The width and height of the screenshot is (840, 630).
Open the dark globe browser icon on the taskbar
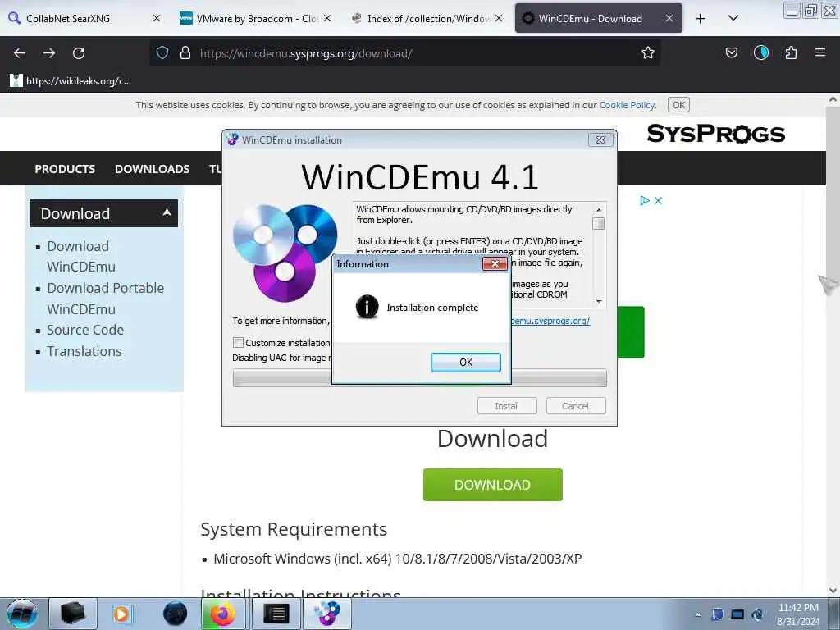(176, 614)
